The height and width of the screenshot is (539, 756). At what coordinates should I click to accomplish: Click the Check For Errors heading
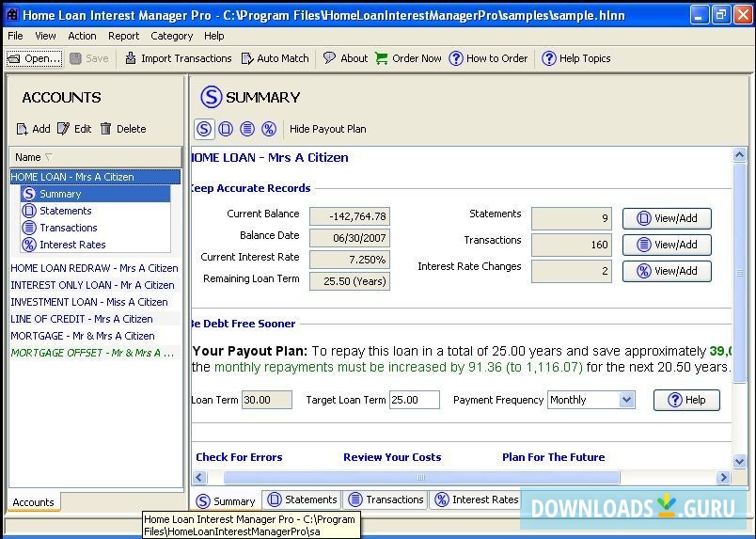[239, 457]
